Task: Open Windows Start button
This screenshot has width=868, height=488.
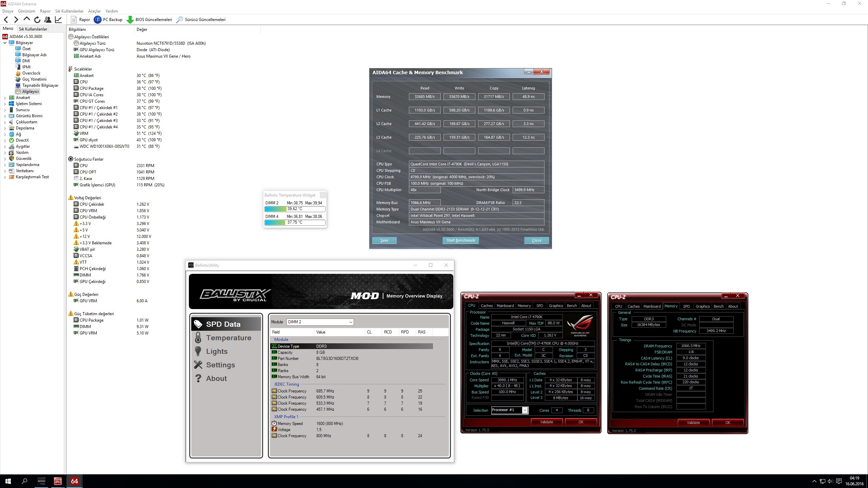Action: click(x=8, y=481)
